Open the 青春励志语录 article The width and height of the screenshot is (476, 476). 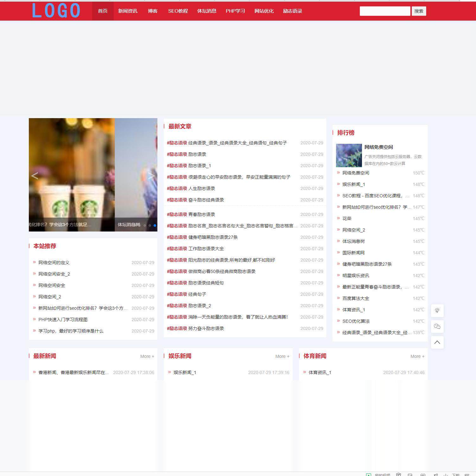coord(202,214)
